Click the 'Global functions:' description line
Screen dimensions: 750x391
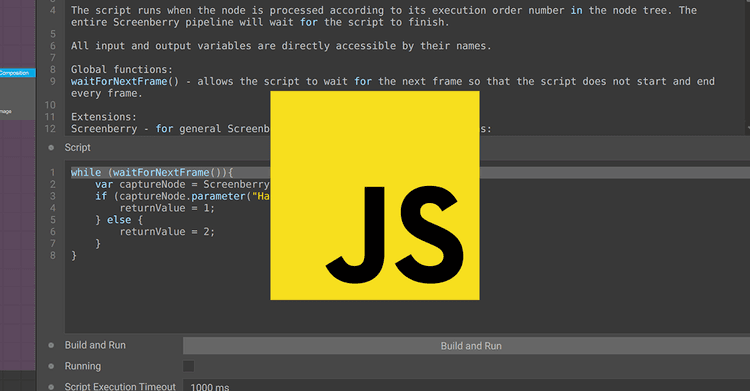(x=121, y=69)
